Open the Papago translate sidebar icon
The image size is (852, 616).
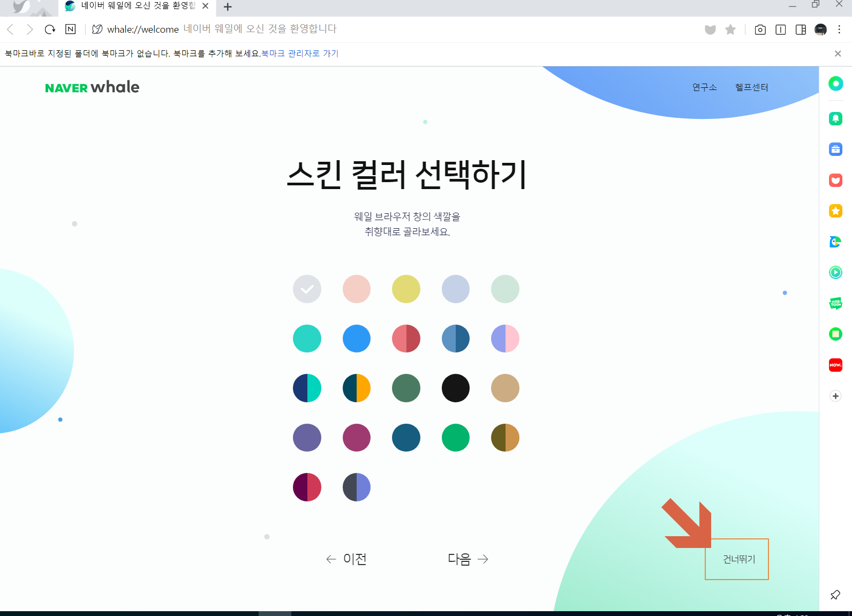[x=835, y=242]
